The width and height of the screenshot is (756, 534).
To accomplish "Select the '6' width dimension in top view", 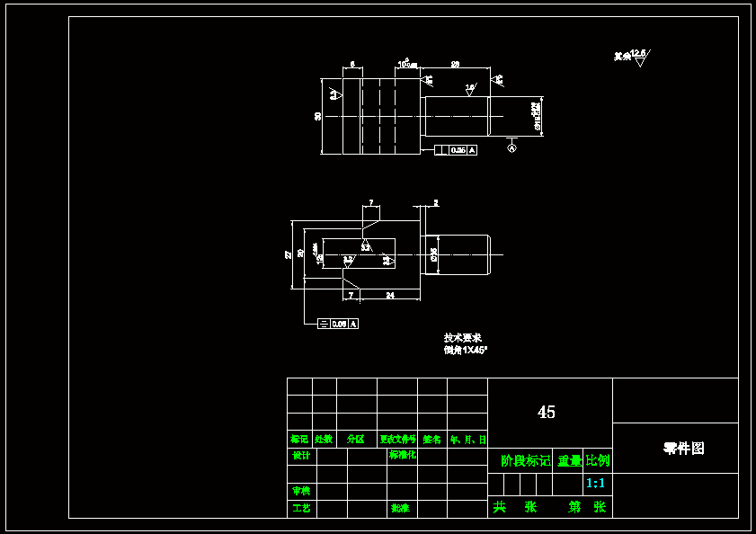I will (x=352, y=64).
